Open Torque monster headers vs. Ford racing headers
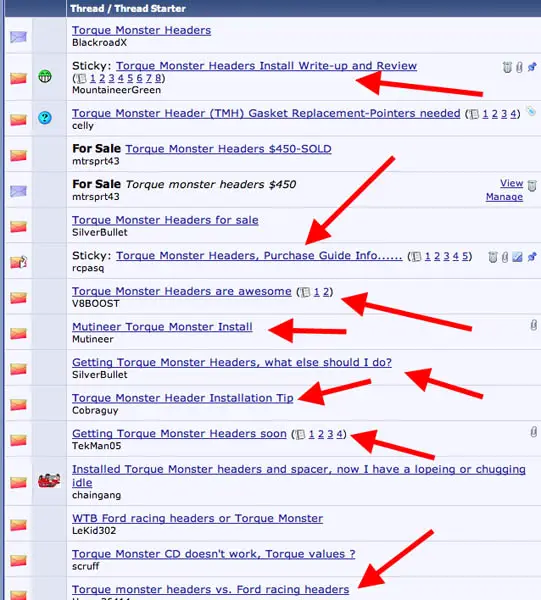541x600 pixels. click(211, 590)
